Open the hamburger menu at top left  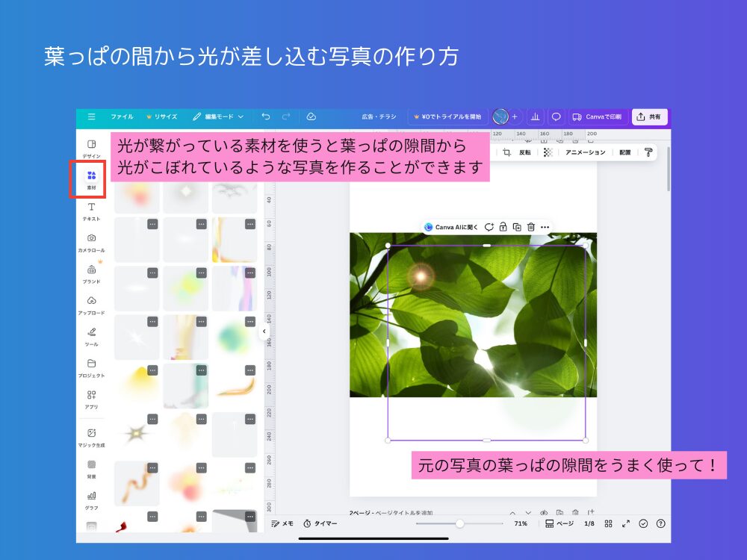(93, 116)
